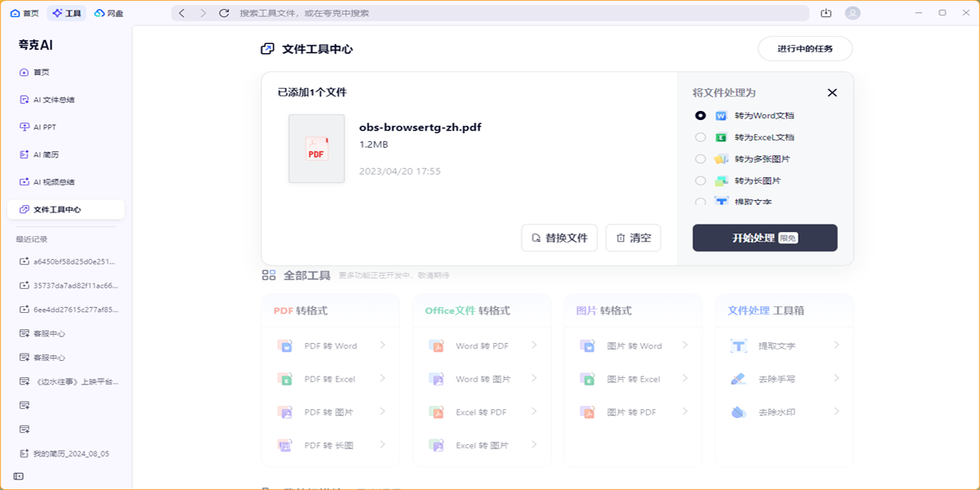Open the download manager icon

pos(826,13)
